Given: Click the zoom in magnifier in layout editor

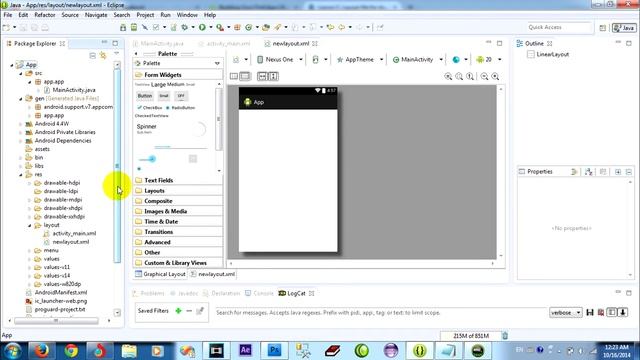Looking at the screenshot, I should click(x=496, y=76).
